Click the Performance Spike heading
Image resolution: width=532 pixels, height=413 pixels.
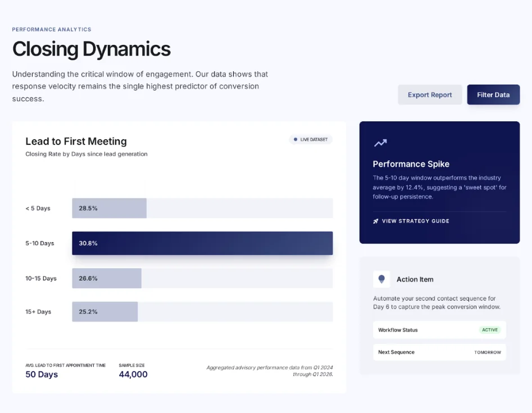(411, 164)
